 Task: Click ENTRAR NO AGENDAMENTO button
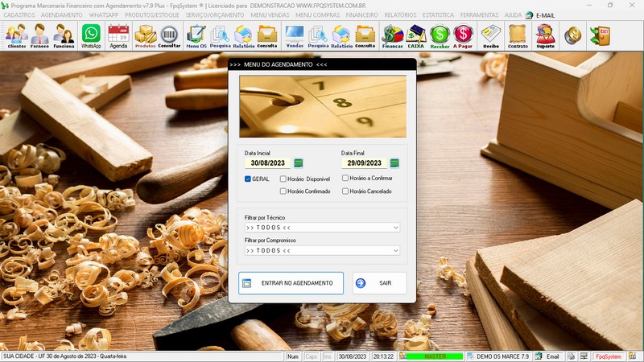[291, 283]
